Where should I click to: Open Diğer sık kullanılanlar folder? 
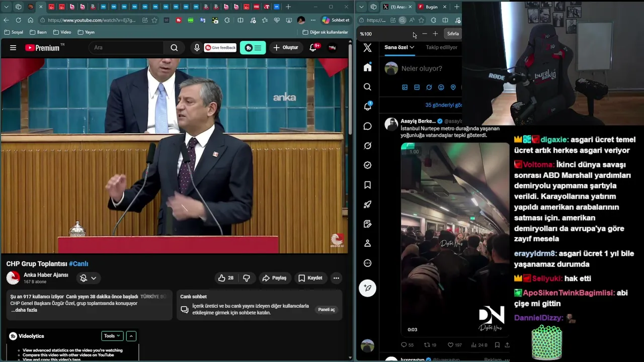point(325,32)
